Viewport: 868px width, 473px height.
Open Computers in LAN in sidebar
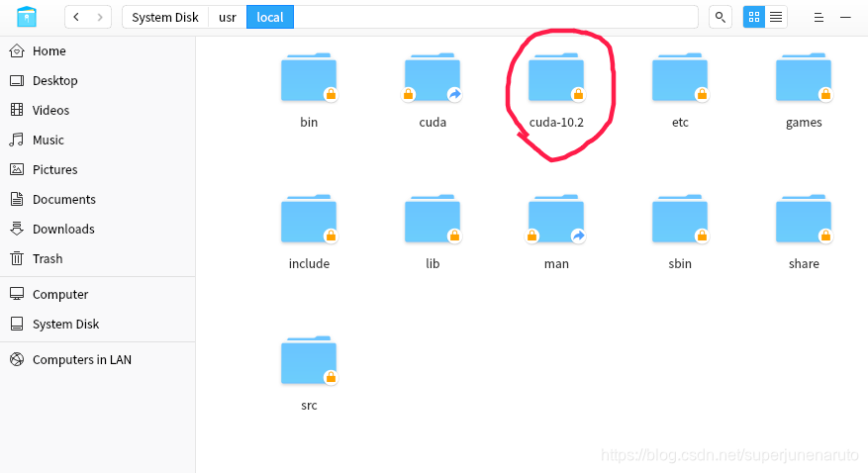pyautogui.click(x=97, y=359)
